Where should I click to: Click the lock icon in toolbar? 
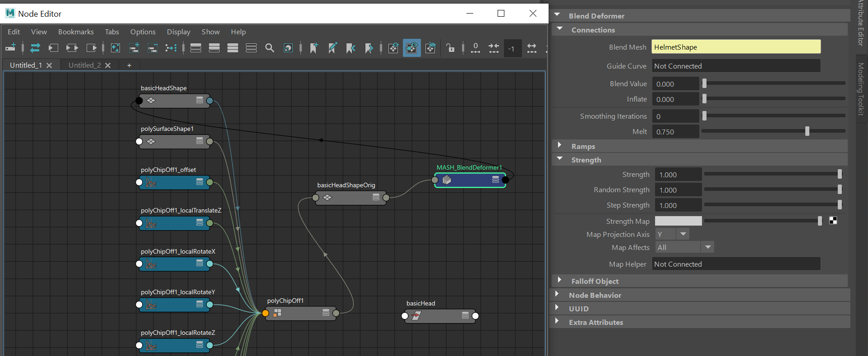(450, 48)
